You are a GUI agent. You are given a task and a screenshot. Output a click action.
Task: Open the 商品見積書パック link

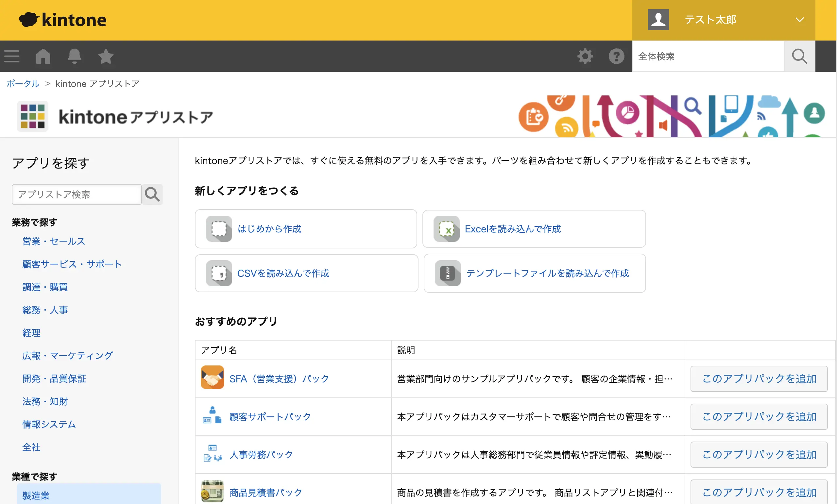[265, 492]
